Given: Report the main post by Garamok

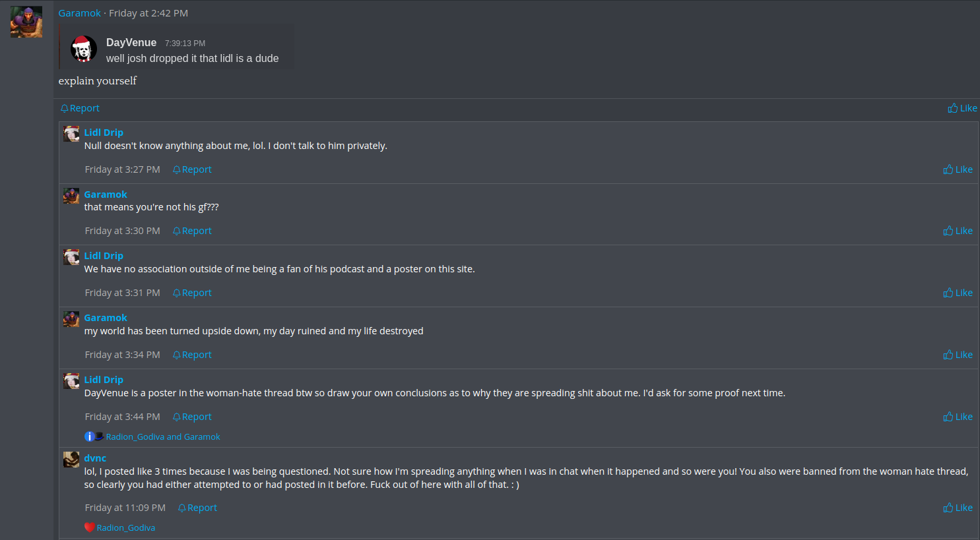Looking at the screenshot, I should [80, 108].
